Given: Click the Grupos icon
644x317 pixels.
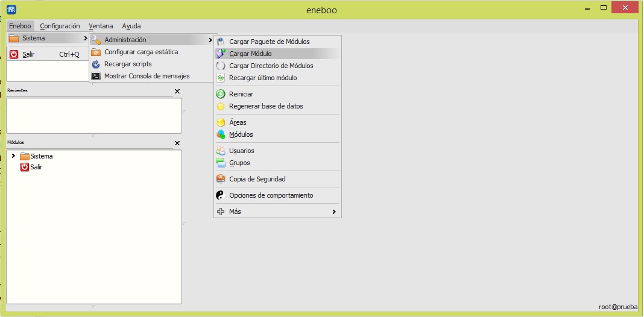Looking at the screenshot, I should 221,163.
